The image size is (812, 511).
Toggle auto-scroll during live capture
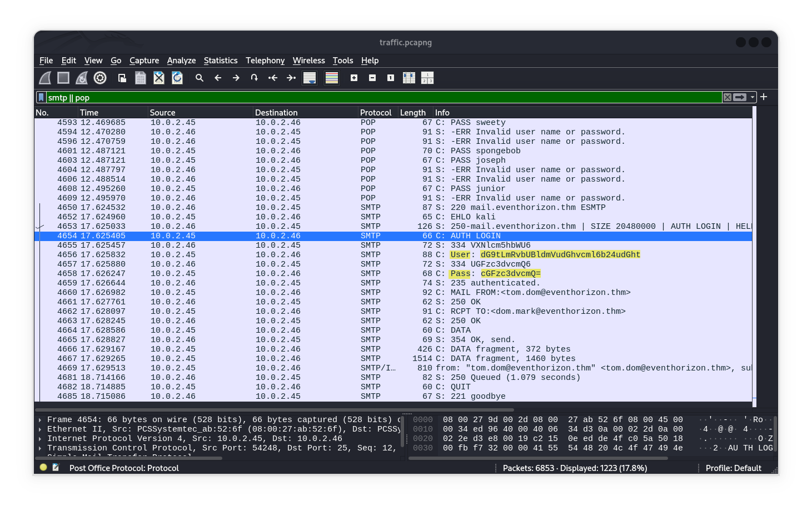(310, 78)
